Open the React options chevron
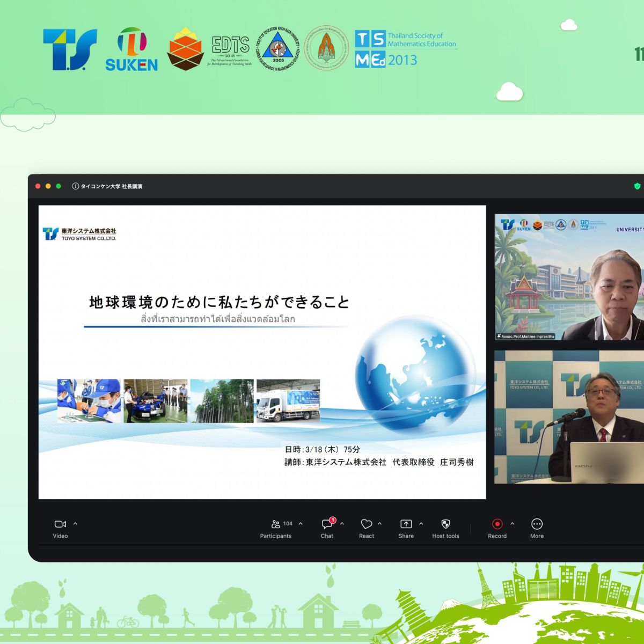Image resolution: width=644 pixels, height=644 pixels. coord(380,524)
